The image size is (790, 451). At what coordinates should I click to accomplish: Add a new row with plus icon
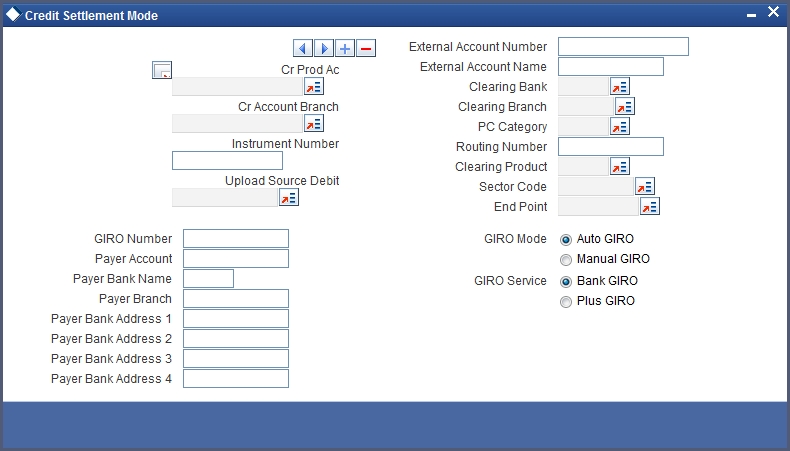tap(345, 48)
